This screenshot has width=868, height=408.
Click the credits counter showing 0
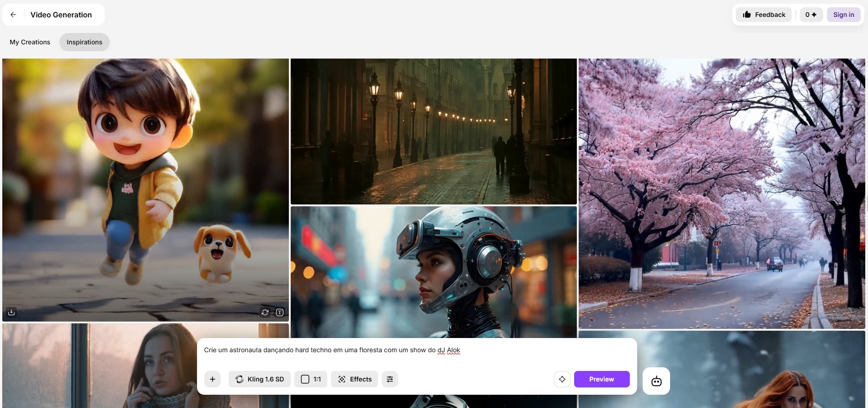[811, 15]
